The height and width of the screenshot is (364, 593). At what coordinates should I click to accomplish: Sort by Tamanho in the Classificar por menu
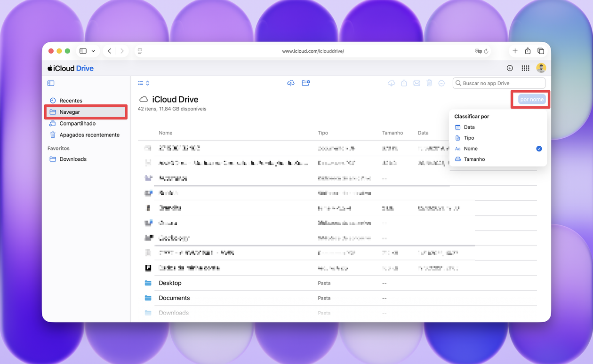pyautogui.click(x=498, y=159)
